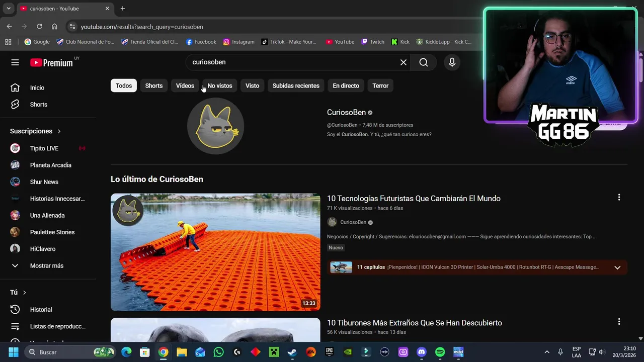This screenshot has width=644, height=362.
Task: Select the Terror filter chip
Action: click(380, 85)
